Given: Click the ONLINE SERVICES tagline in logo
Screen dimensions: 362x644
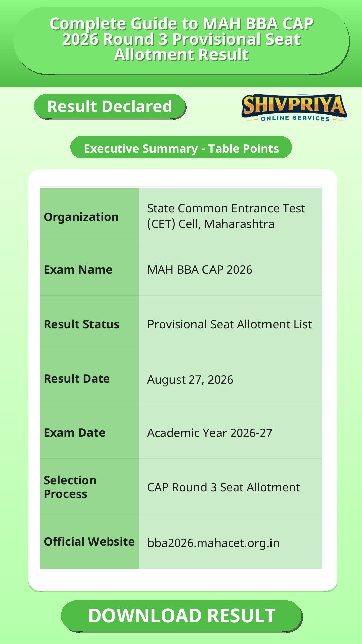Looking at the screenshot, I should tap(295, 118).
